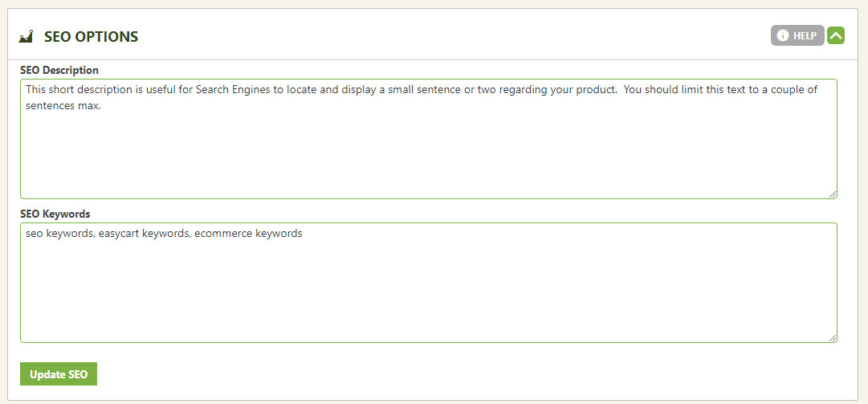Click the word "easycart" in the keywords field
Screen dimensions: 868x404
(119, 234)
